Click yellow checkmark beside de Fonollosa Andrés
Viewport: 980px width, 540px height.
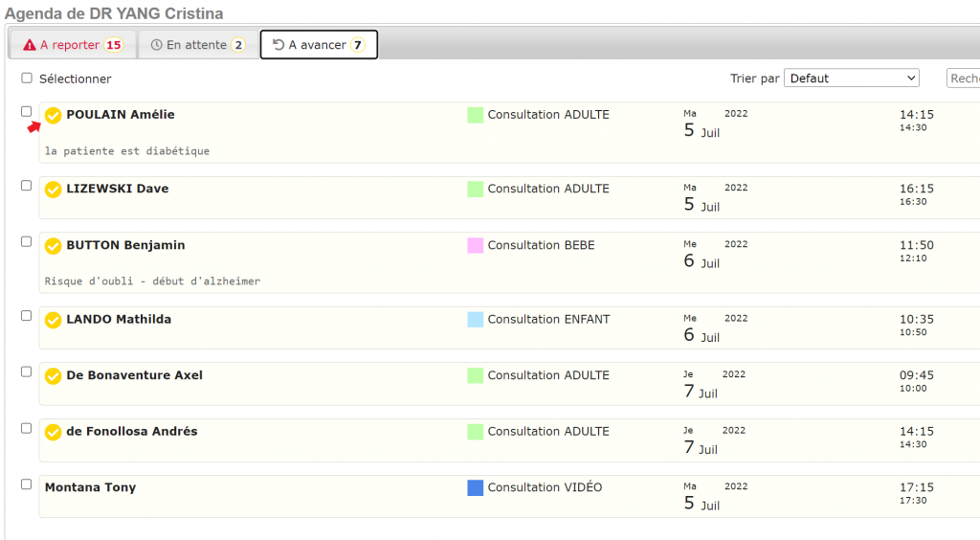[54, 432]
